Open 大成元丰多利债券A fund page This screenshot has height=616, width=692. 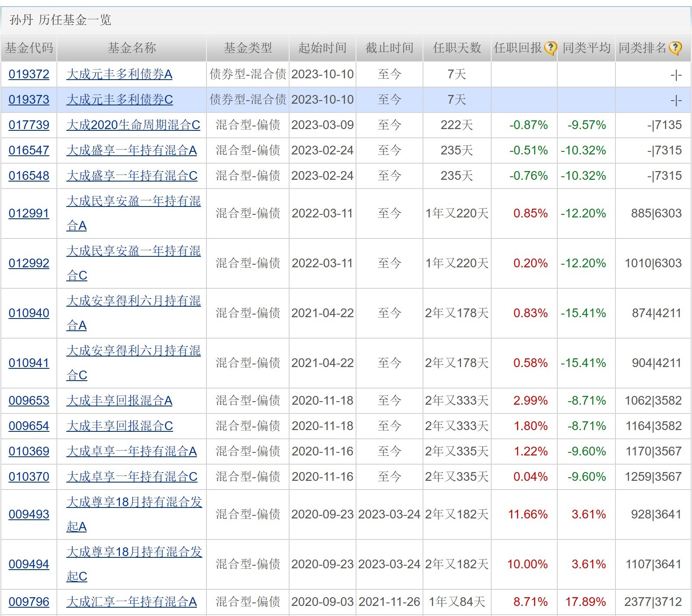(119, 74)
